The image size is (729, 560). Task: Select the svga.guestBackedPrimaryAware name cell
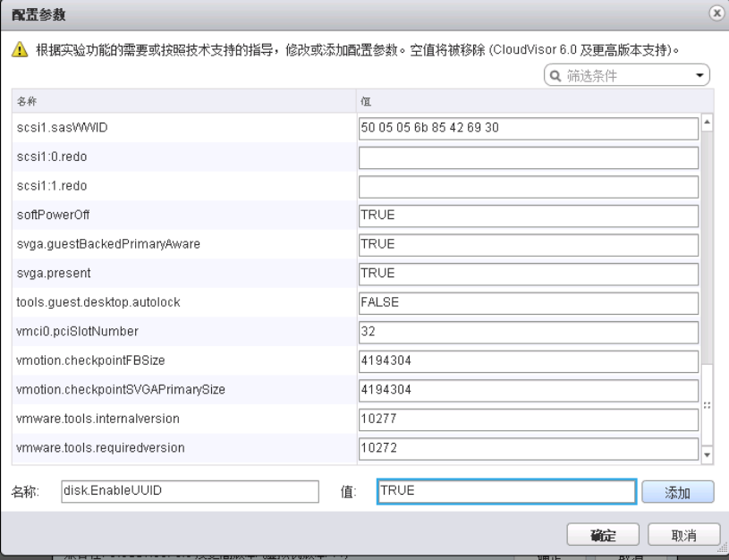point(184,244)
